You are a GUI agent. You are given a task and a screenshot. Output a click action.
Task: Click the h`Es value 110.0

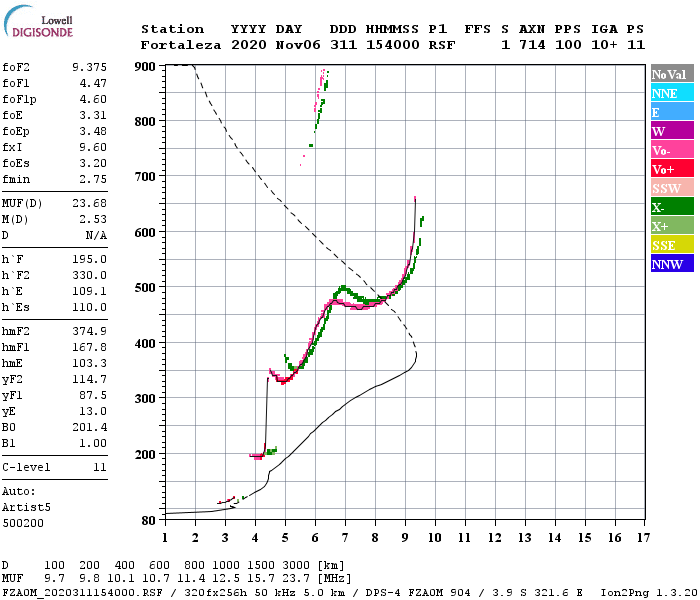[x=89, y=308]
